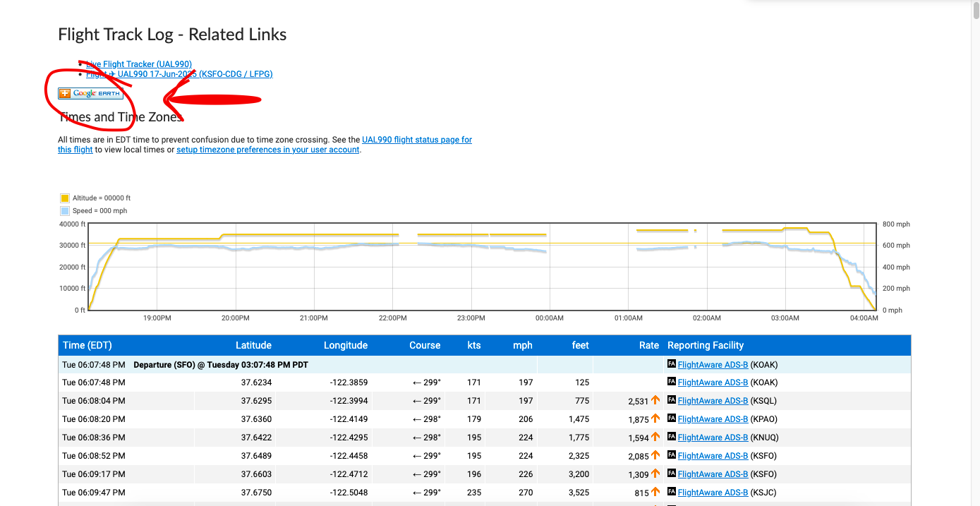
Task: Click the latitude value 37.6295
Action: coord(256,401)
